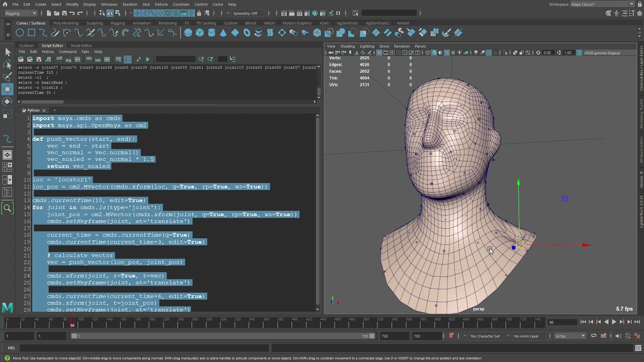Open the Script Editor History menu
Screen dimensions: 644x362
48,52
